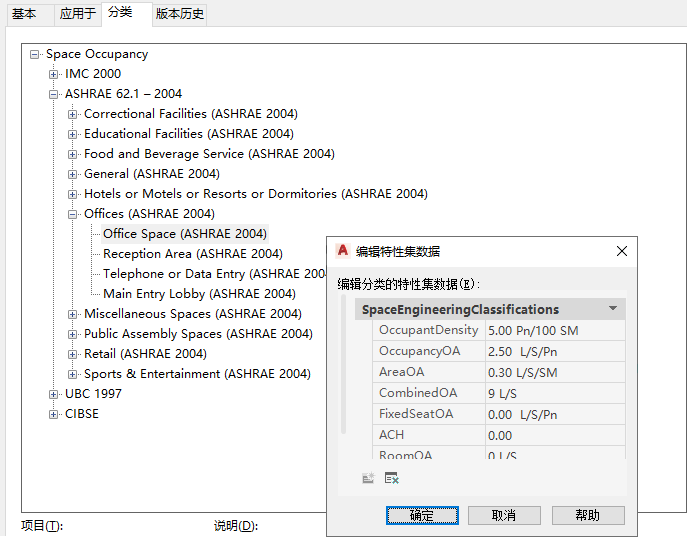Viewport: 696px width, 556px height.
Task: Expand Miscellaneous Spaces (ASHRAE 2004)
Action: [x=72, y=315]
